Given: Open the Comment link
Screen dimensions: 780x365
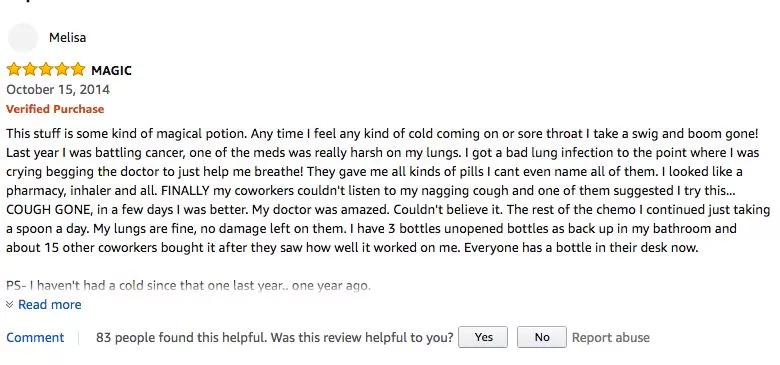Looking at the screenshot, I should [x=35, y=338].
